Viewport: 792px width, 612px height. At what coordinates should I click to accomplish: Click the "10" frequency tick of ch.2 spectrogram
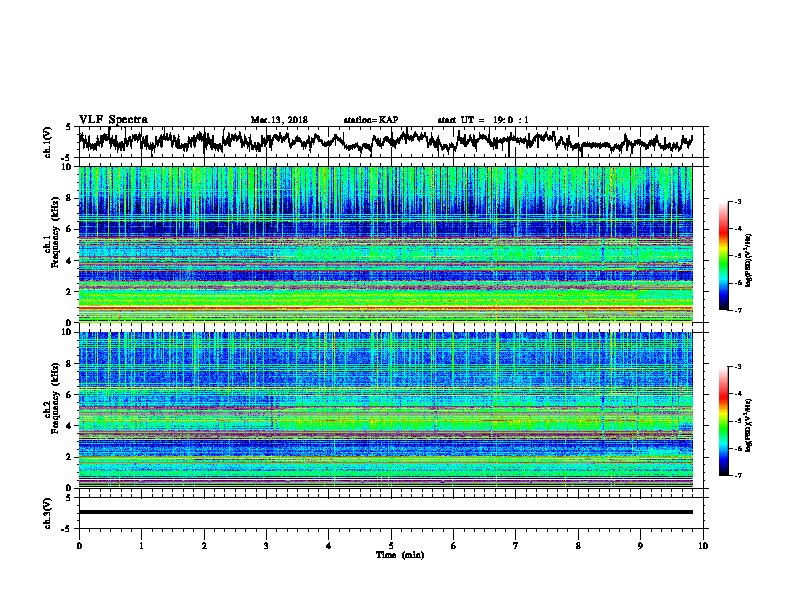click(67, 332)
